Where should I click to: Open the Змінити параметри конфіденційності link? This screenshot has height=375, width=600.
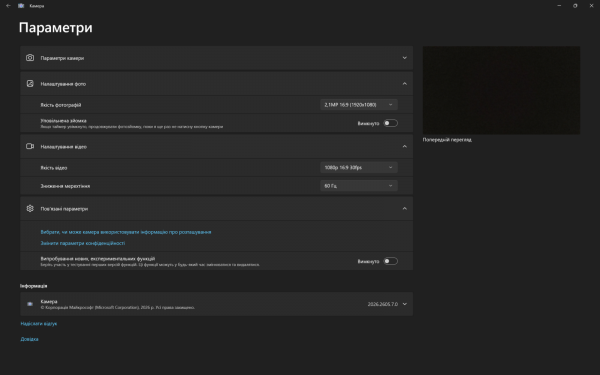[83, 243]
